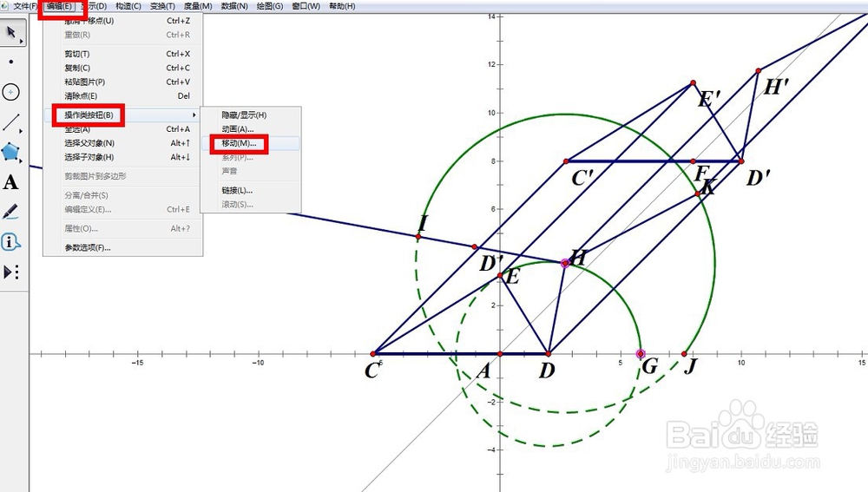Choose 复制(C) from the Edit menu

(123, 68)
